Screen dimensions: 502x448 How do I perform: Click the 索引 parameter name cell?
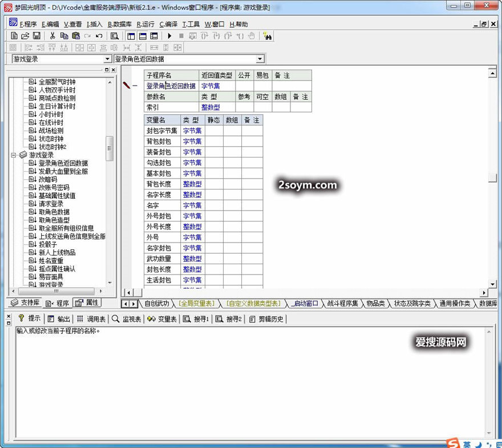click(x=153, y=107)
